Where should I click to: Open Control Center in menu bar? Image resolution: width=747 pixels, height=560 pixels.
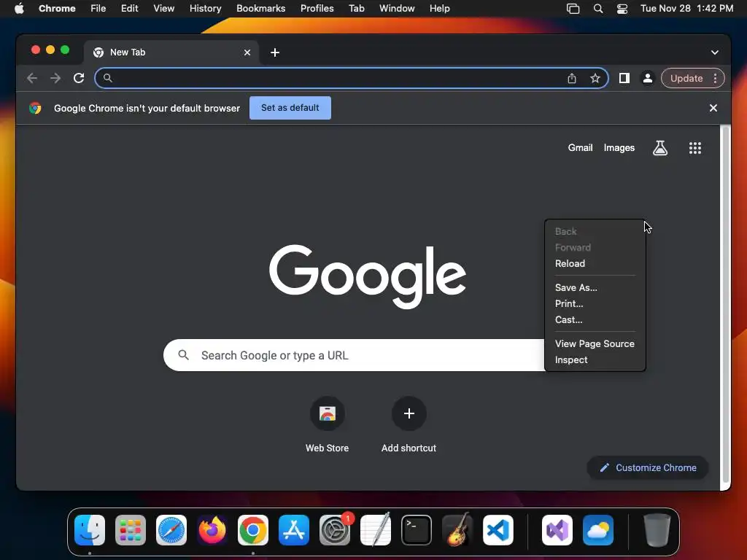[622, 9]
